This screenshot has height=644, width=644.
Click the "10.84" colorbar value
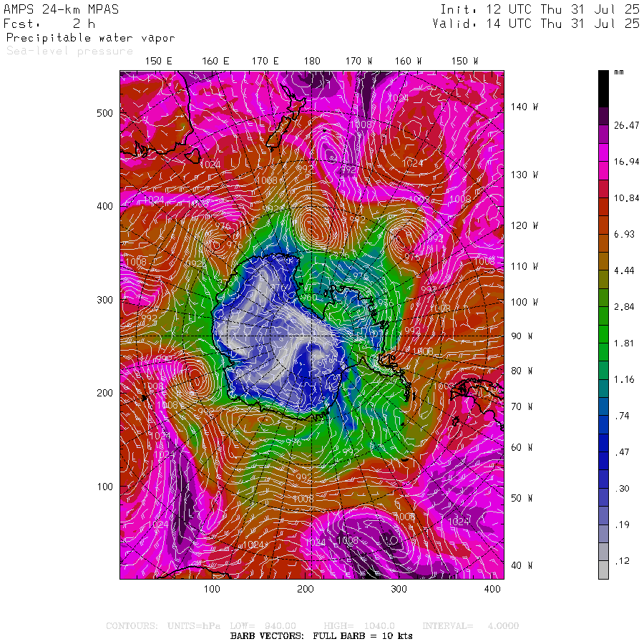[x=627, y=198]
